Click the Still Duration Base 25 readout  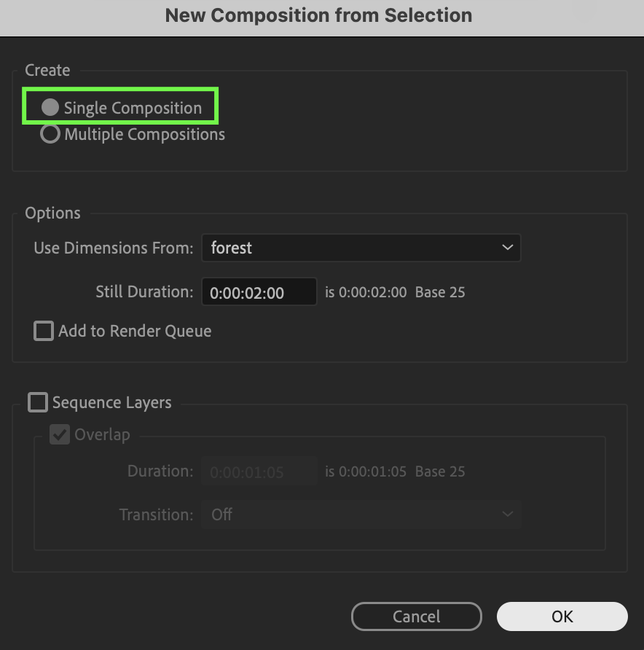[440, 292]
